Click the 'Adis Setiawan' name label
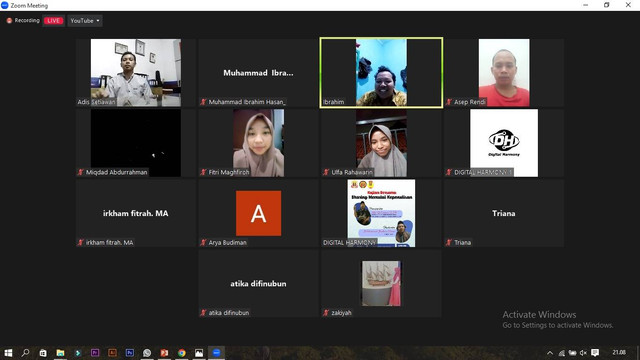 tap(96, 102)
